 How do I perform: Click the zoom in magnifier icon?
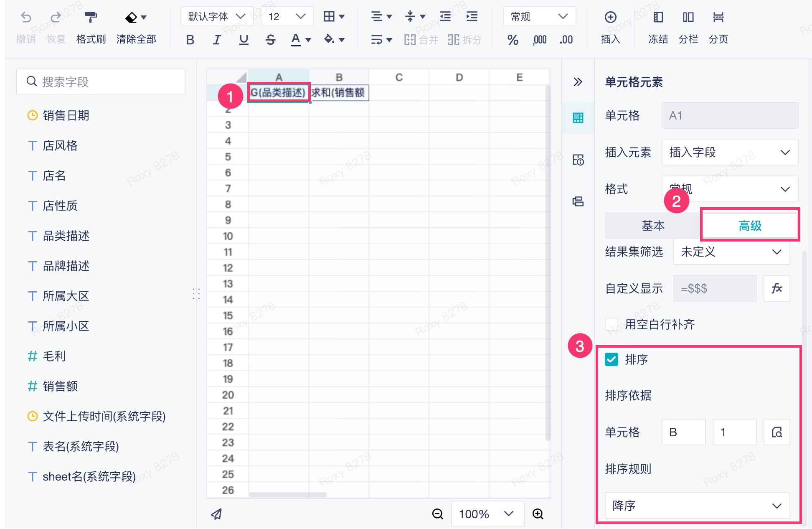538,514
